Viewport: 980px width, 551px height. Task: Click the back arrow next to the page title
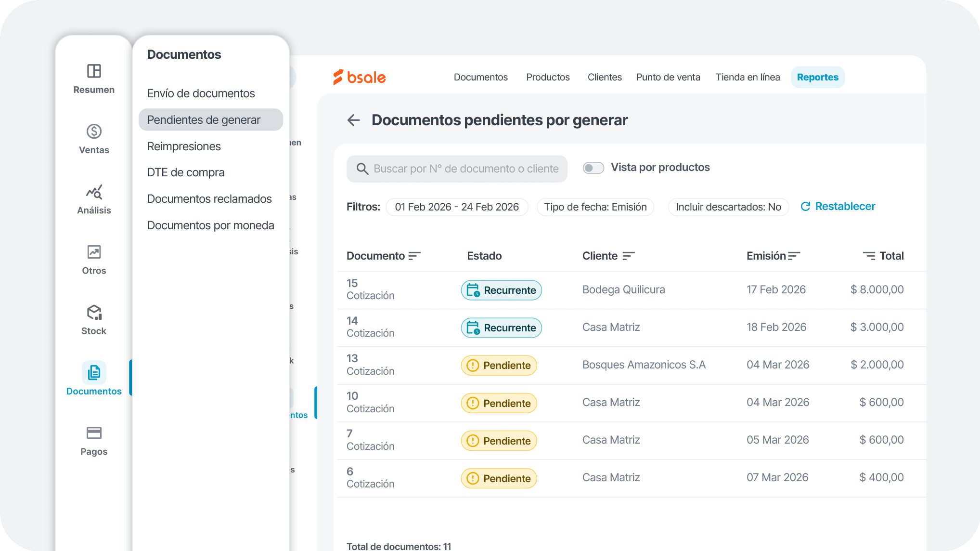point(354,120)
